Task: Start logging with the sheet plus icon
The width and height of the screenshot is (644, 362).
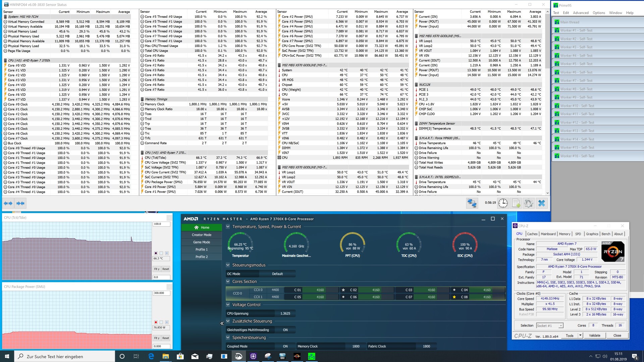Action: [516, 203]
